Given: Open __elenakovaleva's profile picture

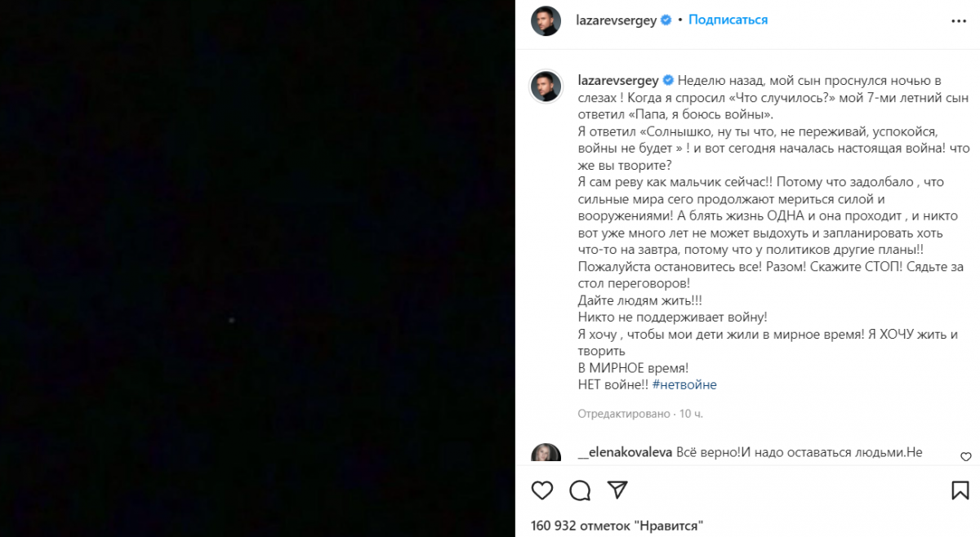Looking at the screenshot, I should tap(545, 453).
